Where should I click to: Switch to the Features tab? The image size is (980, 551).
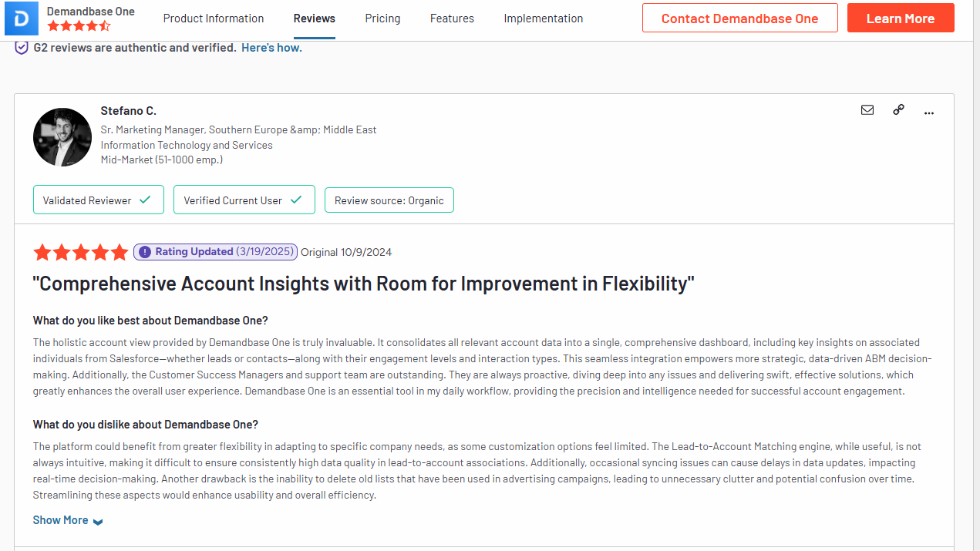coord(452,18)
